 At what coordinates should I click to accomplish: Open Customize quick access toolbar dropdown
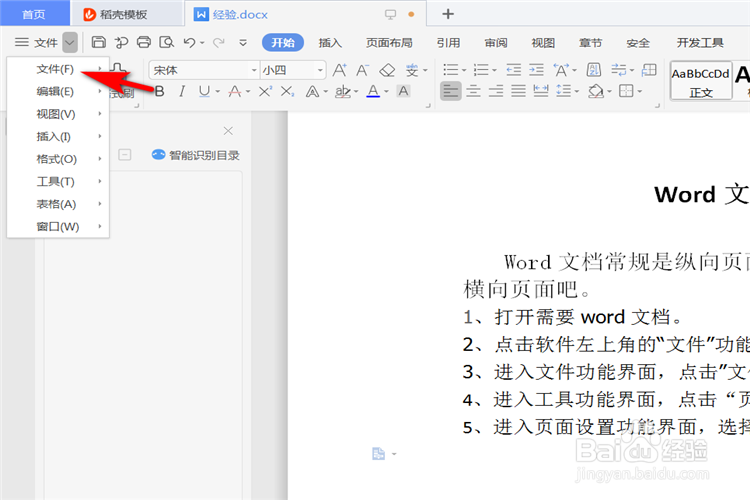click(x=243, y=43)
